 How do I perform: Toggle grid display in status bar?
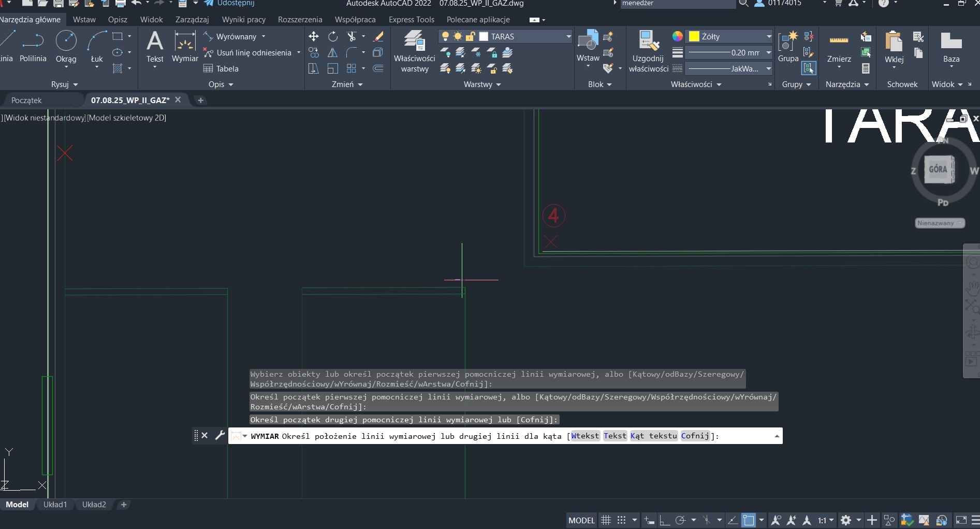[x=606, y=520]
